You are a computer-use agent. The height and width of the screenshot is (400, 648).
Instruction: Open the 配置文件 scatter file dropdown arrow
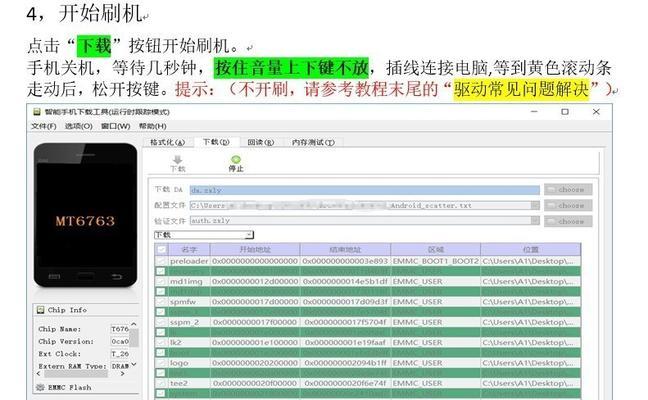pos(535,205)
